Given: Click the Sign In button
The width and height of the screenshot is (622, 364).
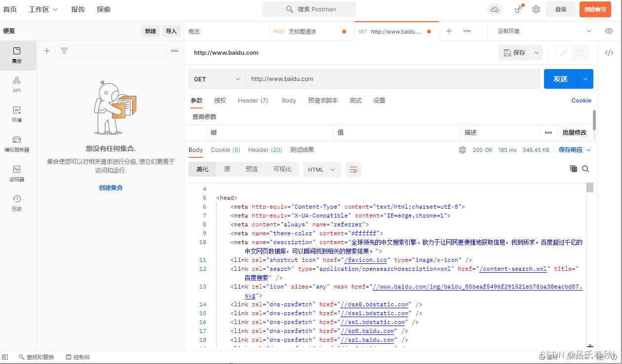Looking at the screenshot, I should [x=561, y=9].
